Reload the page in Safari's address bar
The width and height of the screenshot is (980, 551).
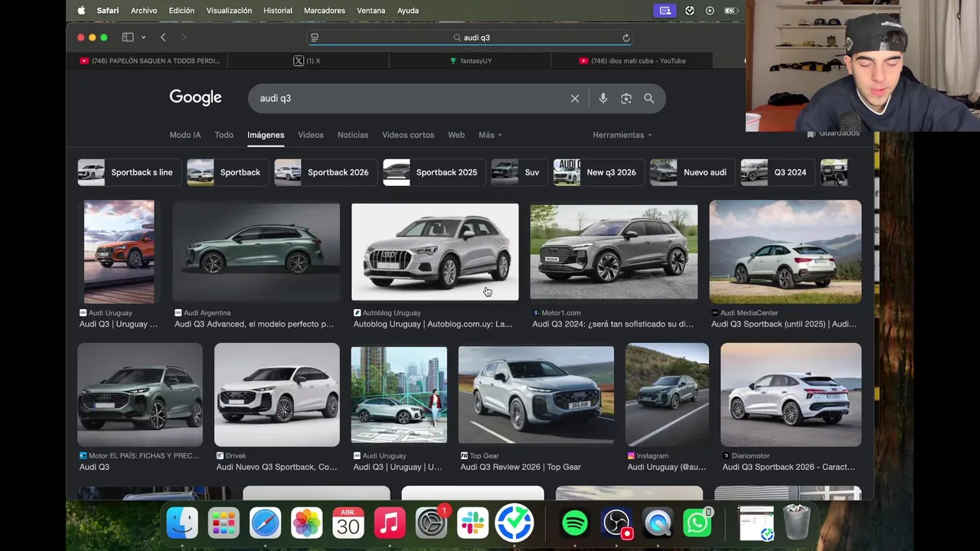click(x=626, y=37)
